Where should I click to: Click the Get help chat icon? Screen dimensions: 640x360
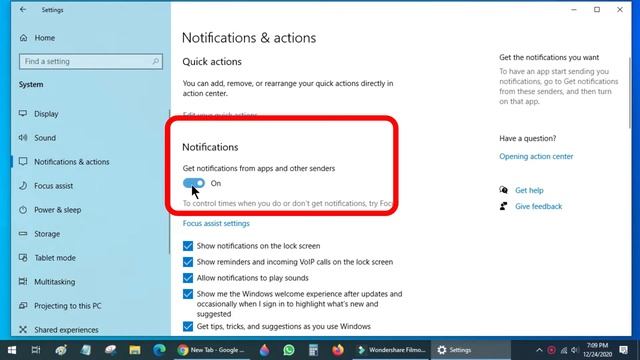[x=504, y=190]
